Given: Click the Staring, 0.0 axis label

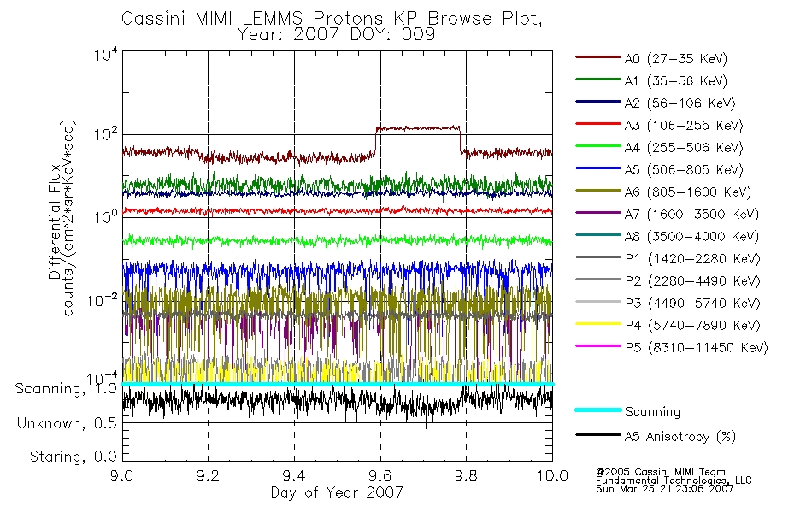Looking at the screenshot, I should tap(73, 457).
